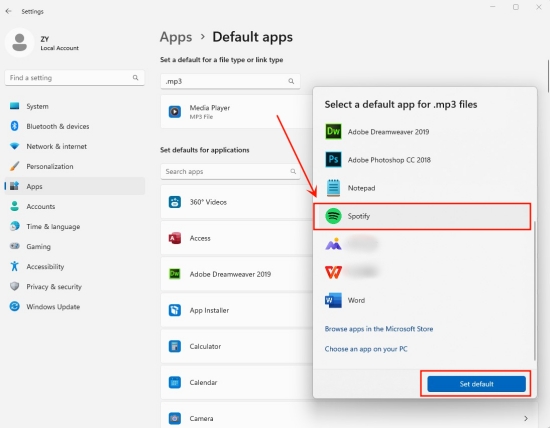Click the System monitor icon in sidebar
This screenshot has width=550, height=428.
[14, 106]
